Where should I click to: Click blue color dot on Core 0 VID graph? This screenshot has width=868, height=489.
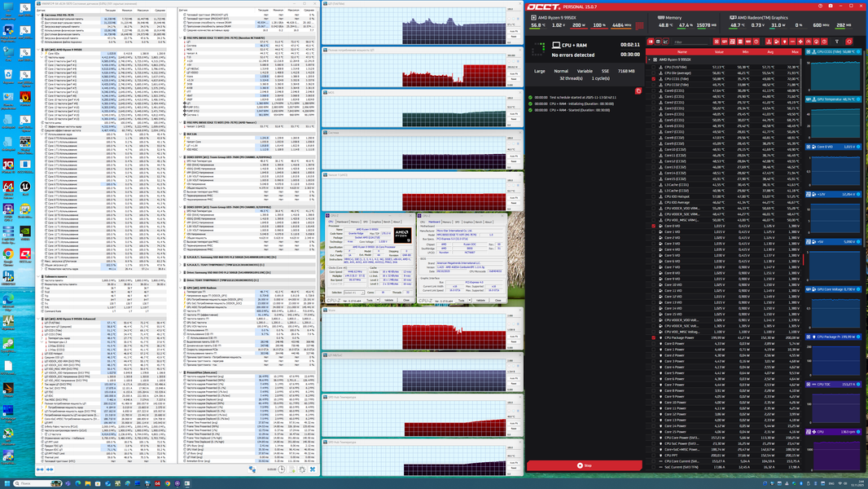tap(858, 147)
